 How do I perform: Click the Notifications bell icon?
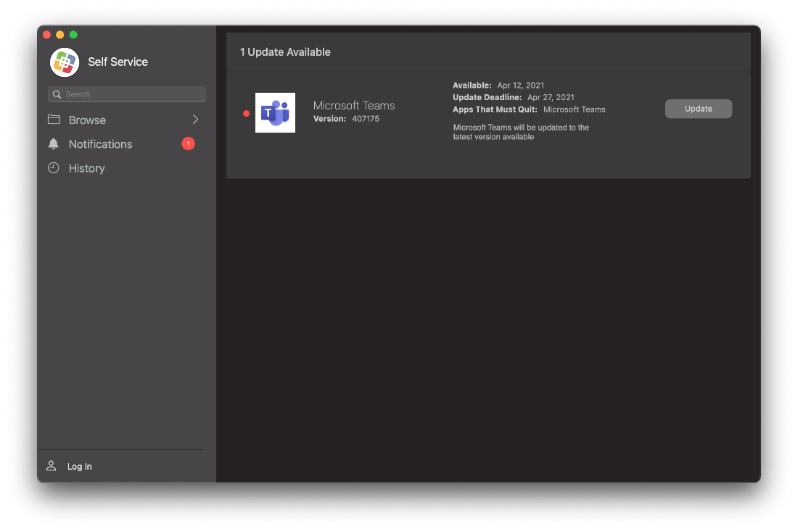click(x=54, y=144)
